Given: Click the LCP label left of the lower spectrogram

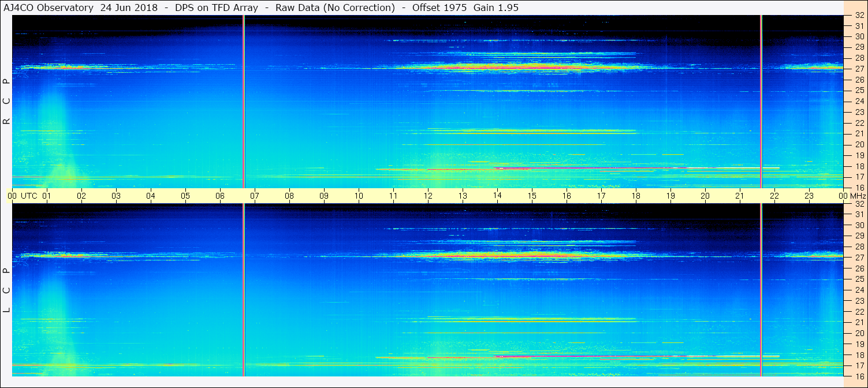Looking at the screenshot, I should coord(6,290).
